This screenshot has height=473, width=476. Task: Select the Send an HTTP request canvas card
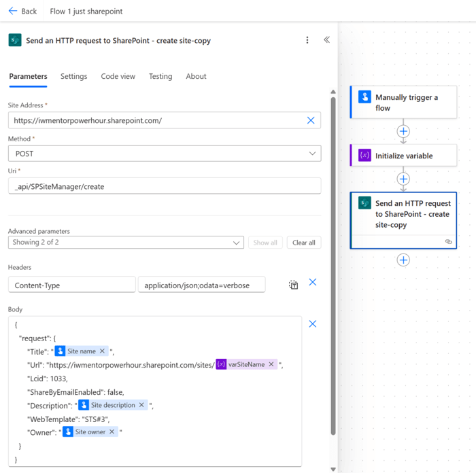[403, 220]
